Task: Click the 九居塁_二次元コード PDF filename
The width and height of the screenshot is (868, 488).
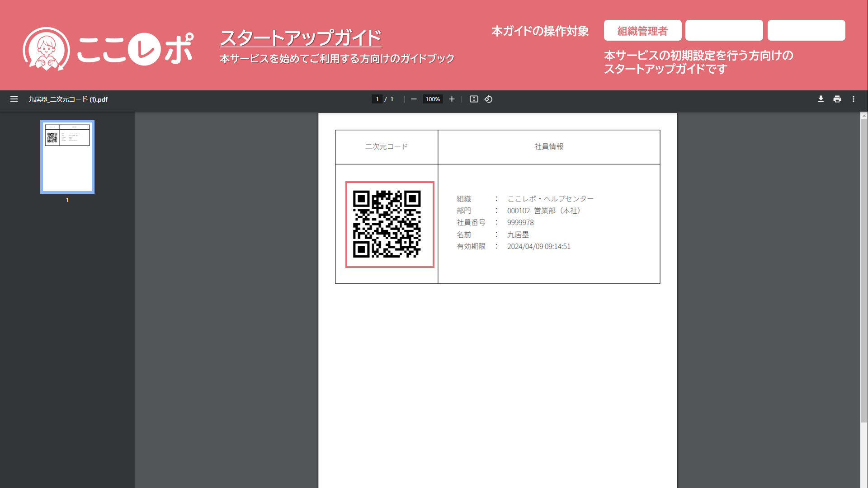Action: pyautogui.click(x=68, y=99)
